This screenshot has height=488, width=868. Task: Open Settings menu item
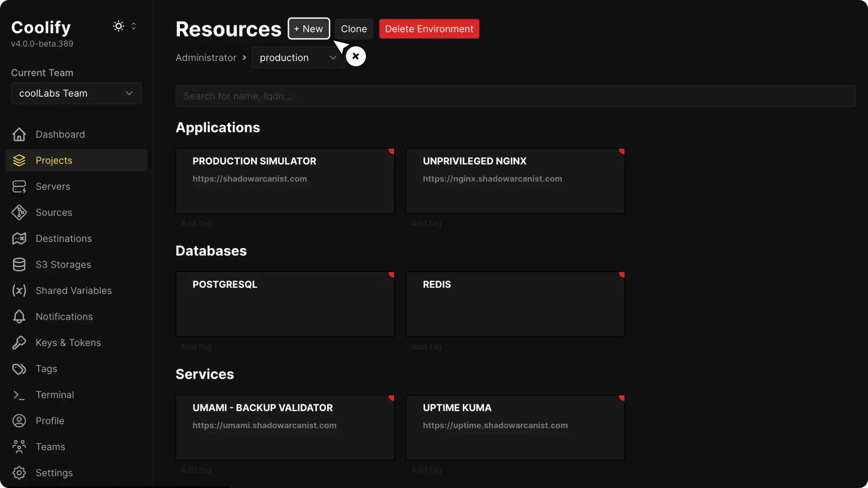(54, 473)
